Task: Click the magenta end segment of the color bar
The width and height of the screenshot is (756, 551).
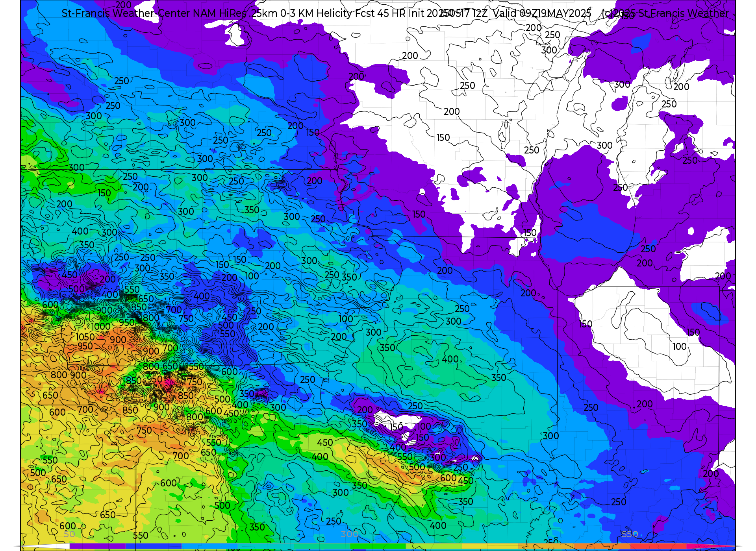Action: point(709,546)
